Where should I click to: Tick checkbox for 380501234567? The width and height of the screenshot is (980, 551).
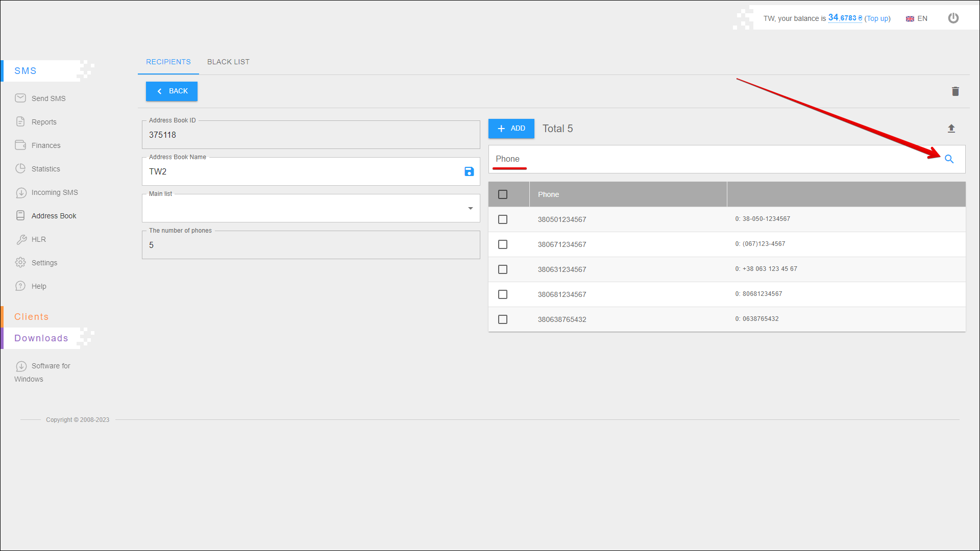503,219
